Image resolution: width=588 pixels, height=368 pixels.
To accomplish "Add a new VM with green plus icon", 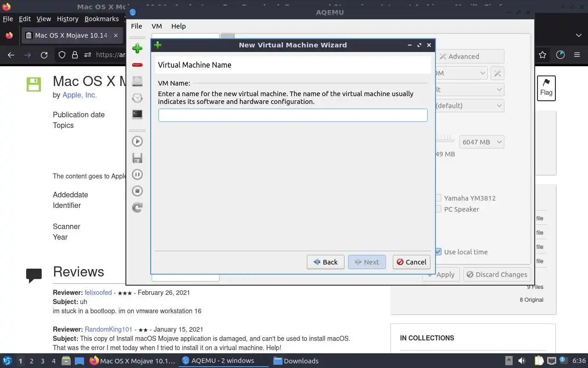I will pos(137,48).
